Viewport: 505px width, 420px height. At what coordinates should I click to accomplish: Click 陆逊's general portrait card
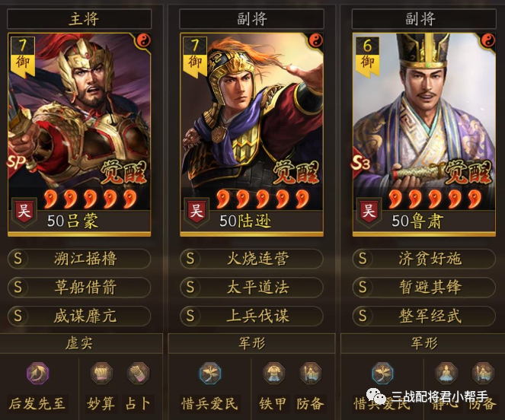point(251,135)
